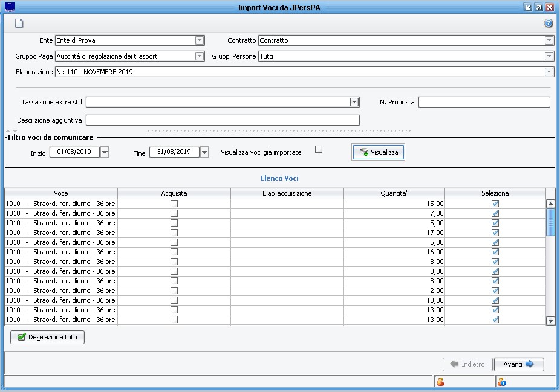This screenshot has width=560, height=392.
Task: Uncheck Seleziona for the 15,00 quantity row
Action: [x=495, y=204]
